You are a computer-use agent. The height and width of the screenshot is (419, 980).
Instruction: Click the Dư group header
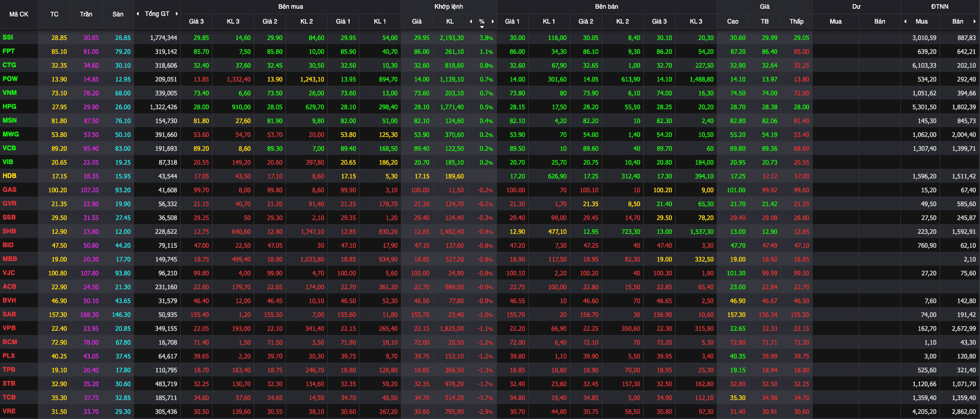point(856,7)
